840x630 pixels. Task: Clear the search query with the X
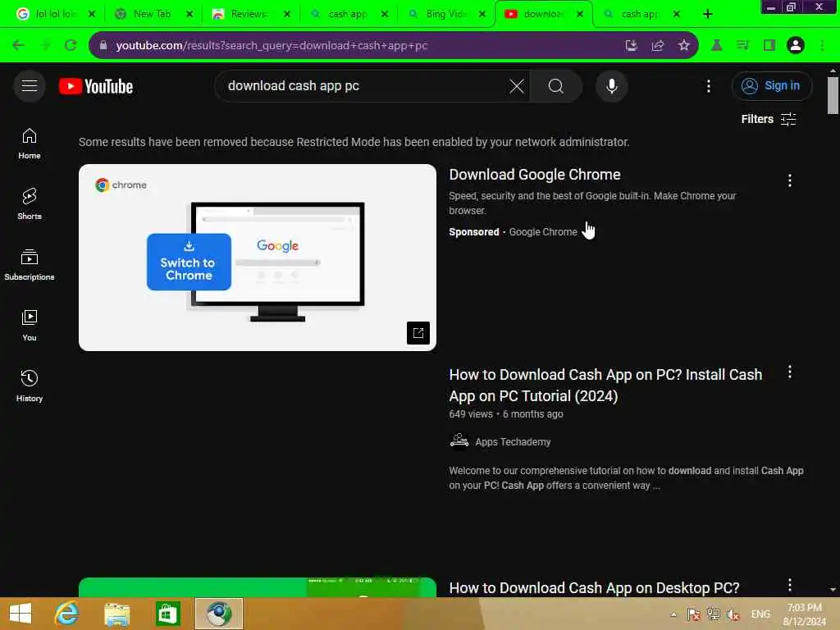517,86
